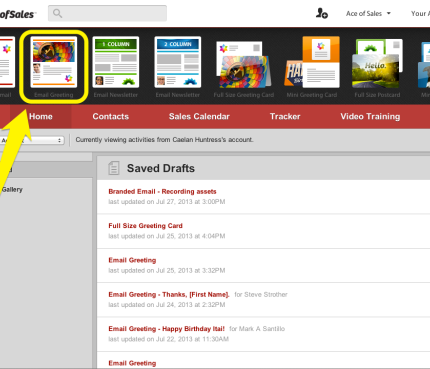Click the add contact person icon
The height and width of the screenshot is (369, 430).
pos(322,13)
